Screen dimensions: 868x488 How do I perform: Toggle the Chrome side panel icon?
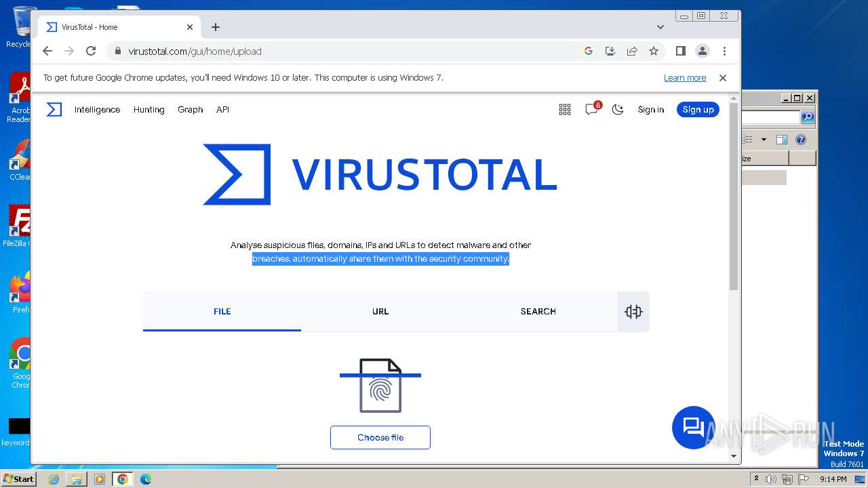click(x=681, y=51)
